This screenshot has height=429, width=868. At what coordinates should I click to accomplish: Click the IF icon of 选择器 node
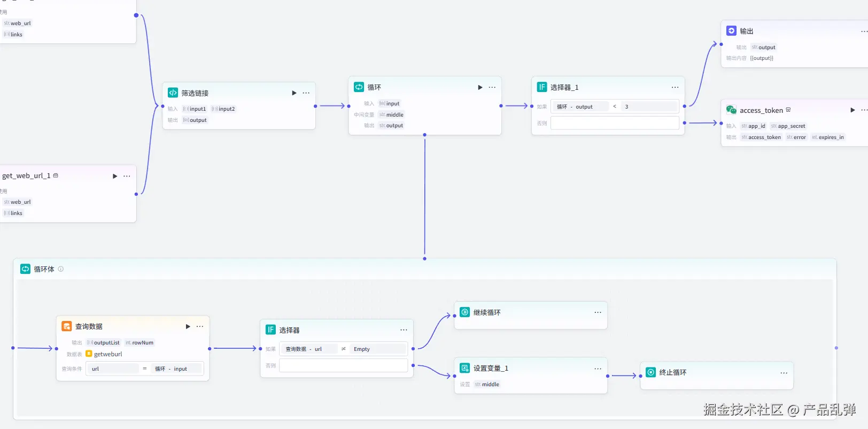pyautogui.click(x=270, y=330)
